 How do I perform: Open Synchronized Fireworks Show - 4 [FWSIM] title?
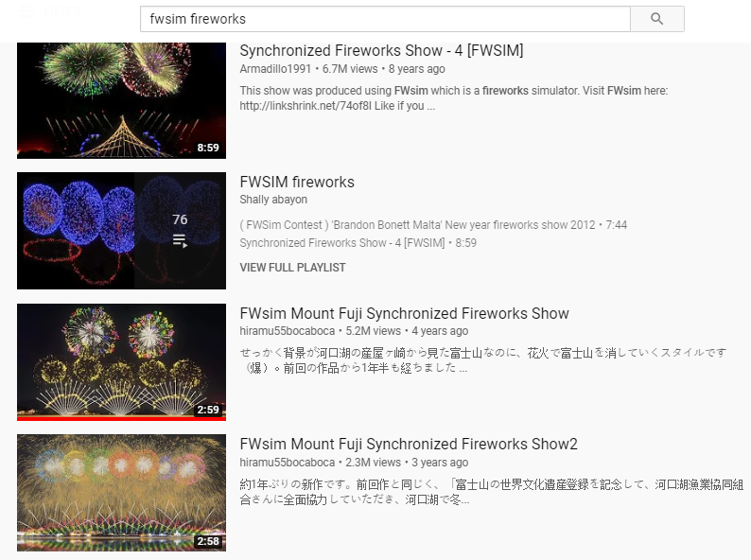click(x=381, y=50)
